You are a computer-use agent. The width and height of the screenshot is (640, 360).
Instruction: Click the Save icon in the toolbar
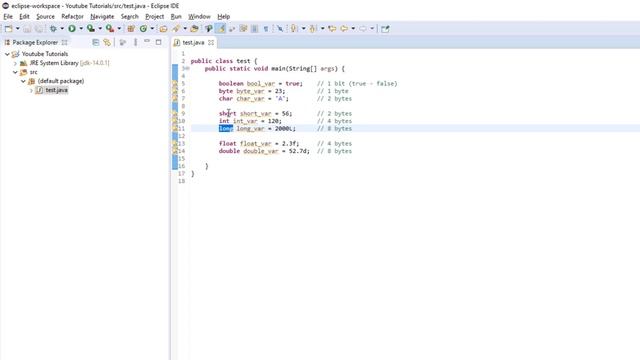click(27, 29)
